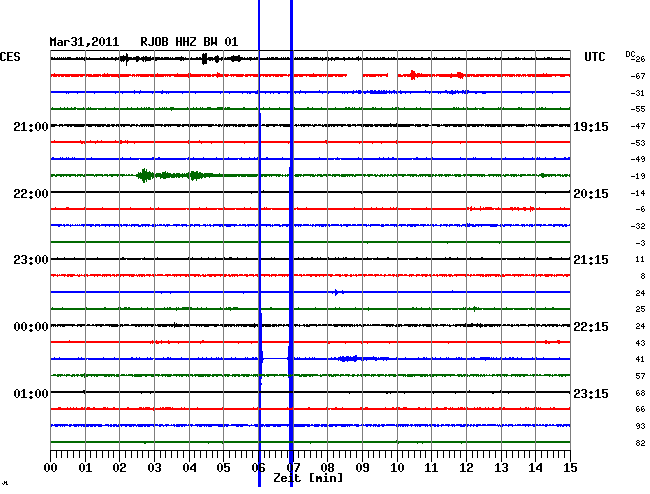The image size is (650, 494).
Task: Select the DC offset value -49
Action: [x=638, y=159]
